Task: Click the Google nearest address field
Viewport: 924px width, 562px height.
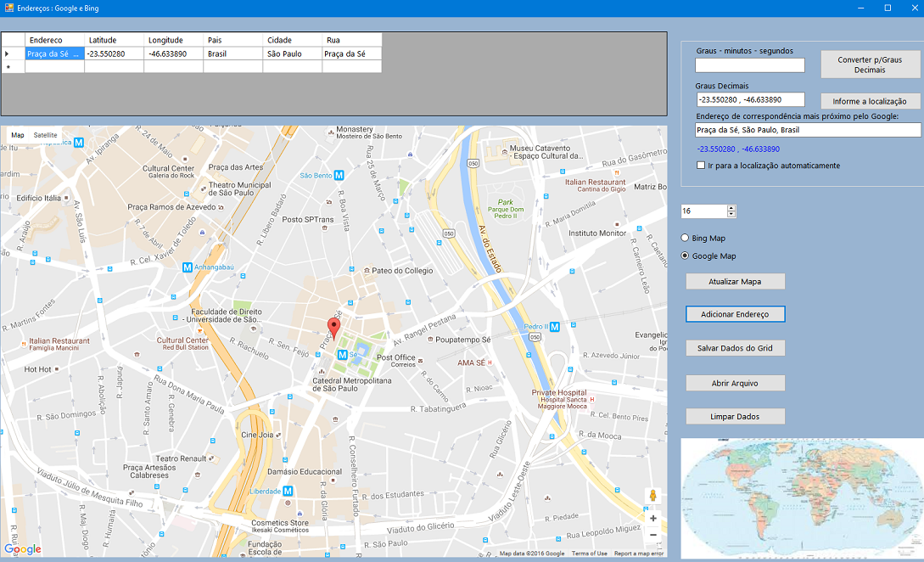Action: tap(808, 130)
